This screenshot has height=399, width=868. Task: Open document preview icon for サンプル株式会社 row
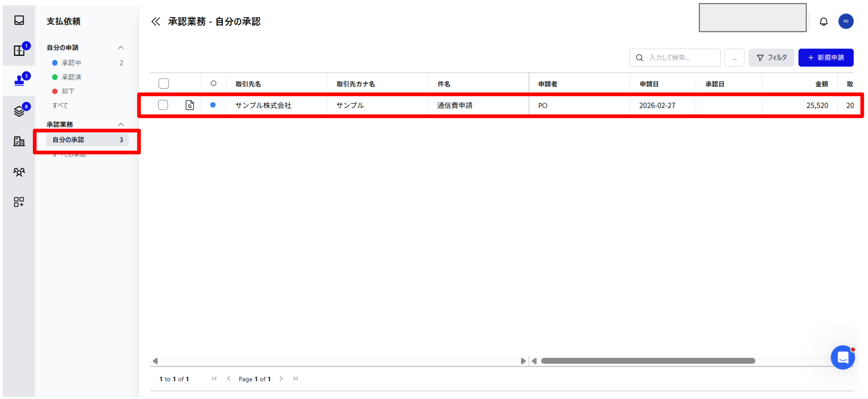click(x=190, y=105)
